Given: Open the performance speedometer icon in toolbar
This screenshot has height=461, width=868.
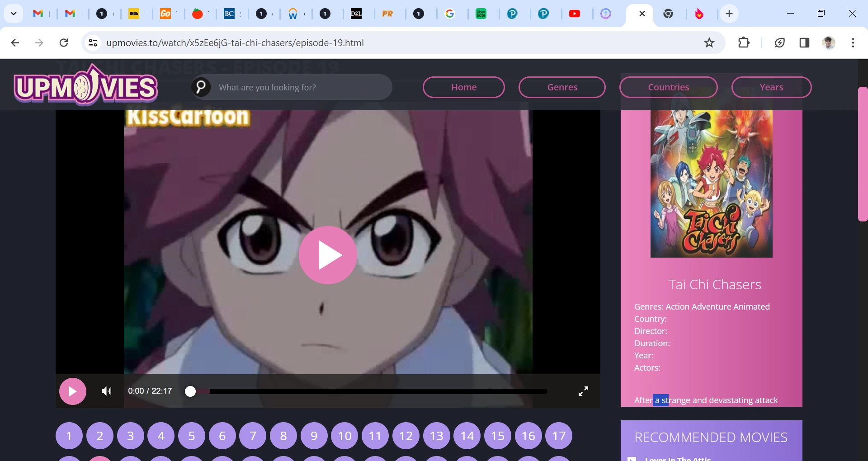Looking at the screenshot, I should coord(780,42).
